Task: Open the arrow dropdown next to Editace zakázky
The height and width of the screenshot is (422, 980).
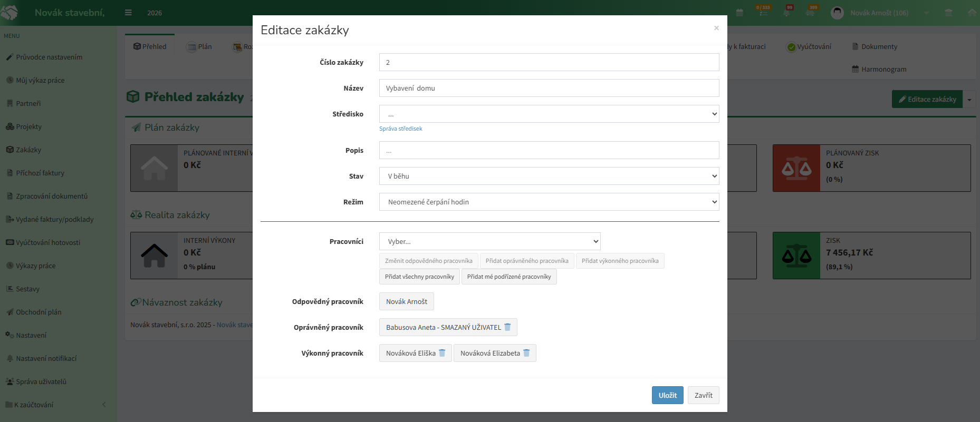Action: (969, 99)
